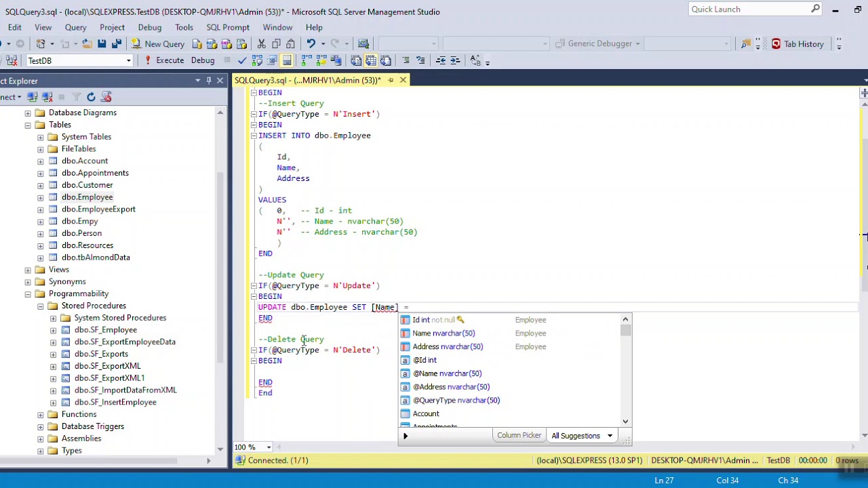Click the Undo arrow icon
868x488 pixels.
[x=311, y=44]
